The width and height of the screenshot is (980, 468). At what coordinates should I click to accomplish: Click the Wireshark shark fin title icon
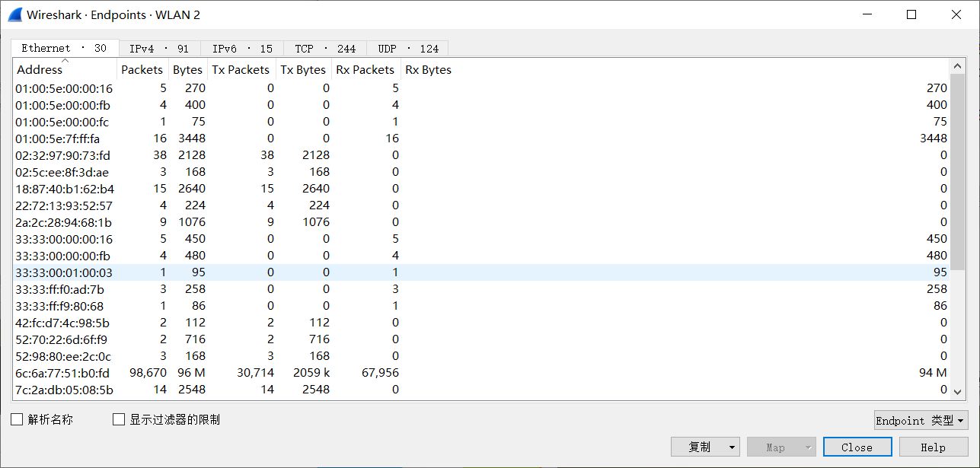(x=14, y=14)
